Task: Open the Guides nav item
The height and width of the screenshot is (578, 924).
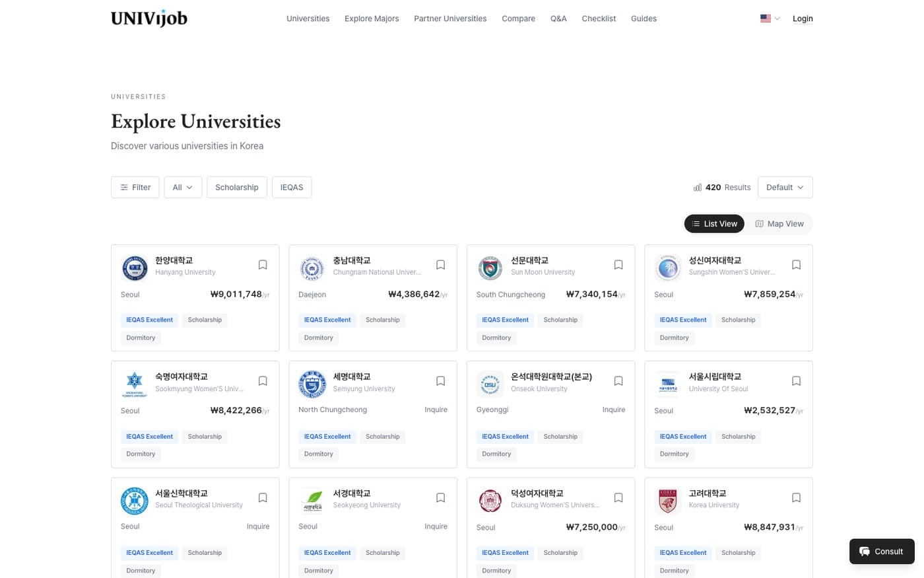Action: click(643, 18)
